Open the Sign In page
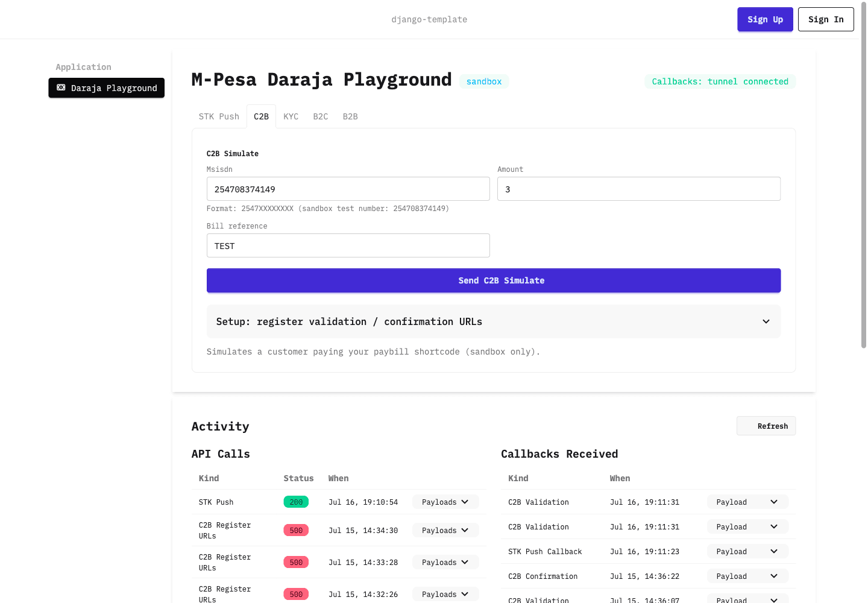 (826, 19)
